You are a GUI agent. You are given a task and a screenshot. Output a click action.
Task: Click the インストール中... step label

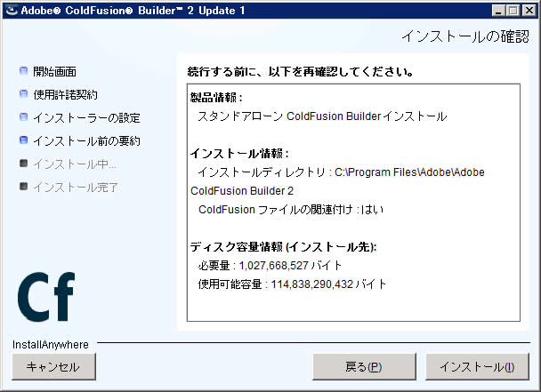pyautogui.click(x=75, y=164)
